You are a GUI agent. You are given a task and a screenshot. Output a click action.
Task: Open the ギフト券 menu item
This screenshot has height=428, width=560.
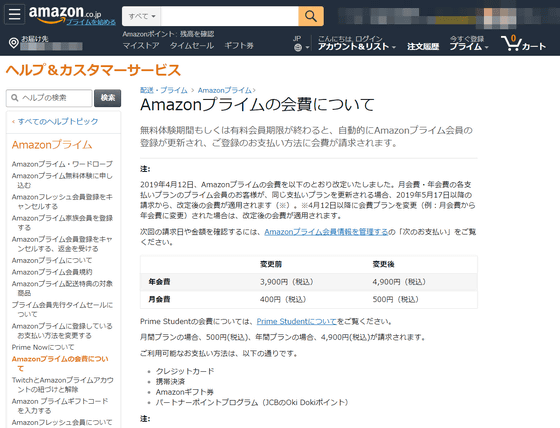pos(239,46)
